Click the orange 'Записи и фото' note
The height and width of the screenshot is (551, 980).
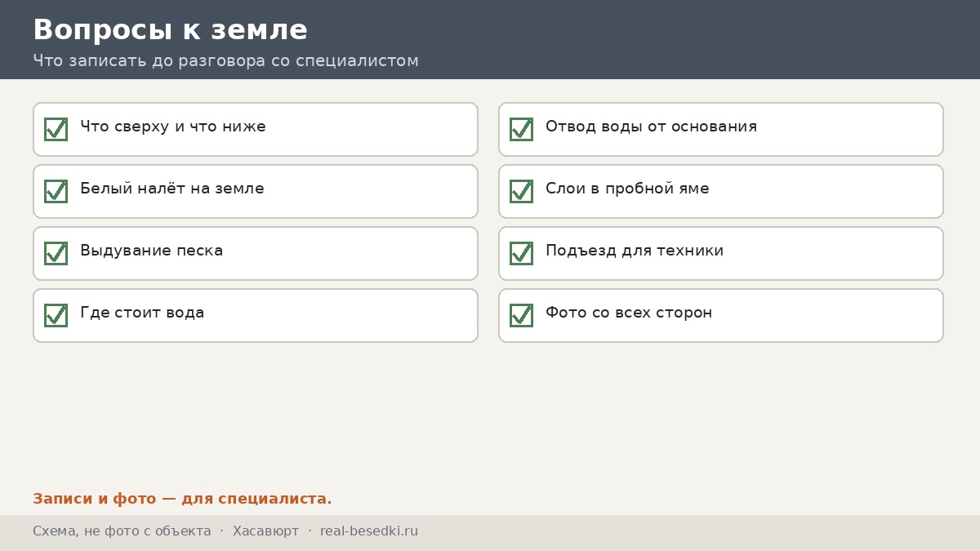pos(182,499)
